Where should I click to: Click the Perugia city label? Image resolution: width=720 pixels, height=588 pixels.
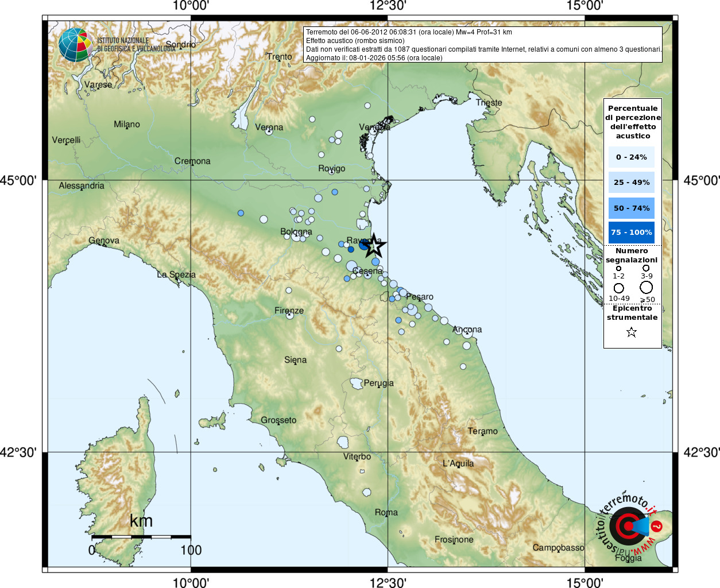point(379,383)
